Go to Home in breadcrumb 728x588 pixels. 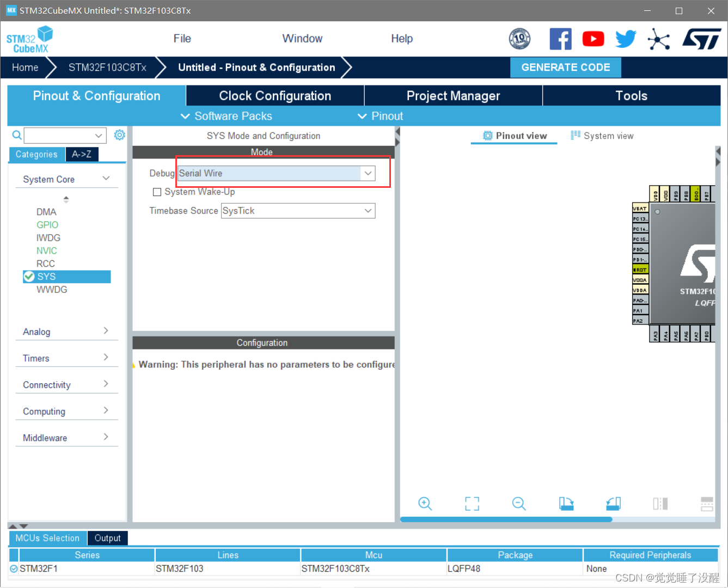click(x=25, y=68)
